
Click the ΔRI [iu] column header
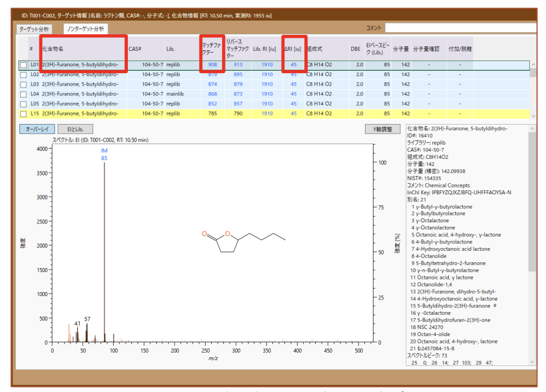coord(293,49)
